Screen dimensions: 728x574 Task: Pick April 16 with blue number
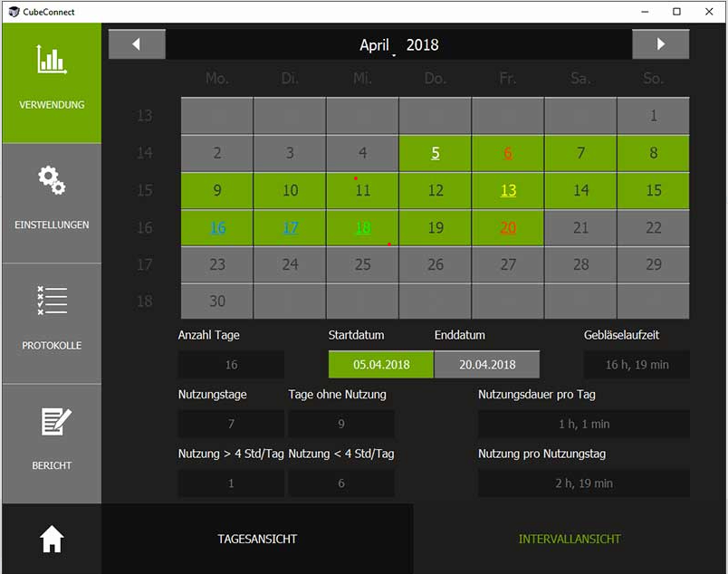(217, 228)
